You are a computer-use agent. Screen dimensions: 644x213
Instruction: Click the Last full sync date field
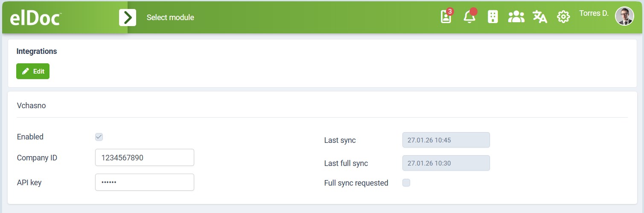[x=446, y=163]
